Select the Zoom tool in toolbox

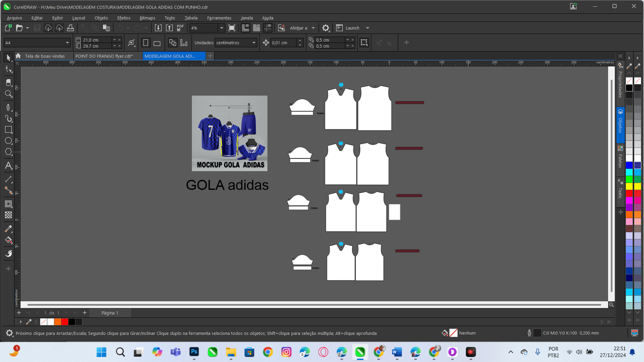8,94
